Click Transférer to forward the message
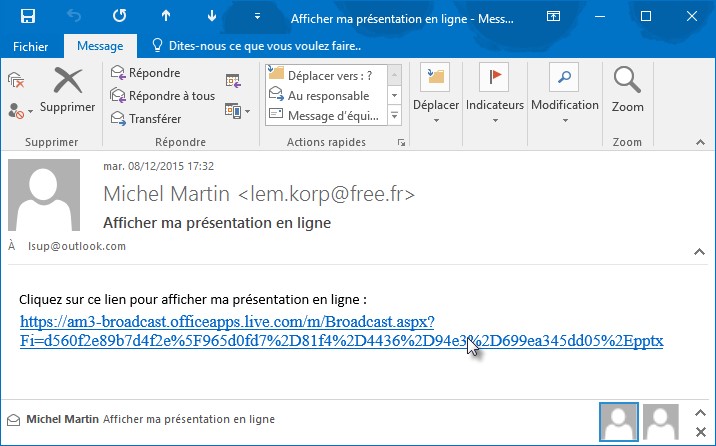The height and width of the screenshot is (446, 716). 146,119
